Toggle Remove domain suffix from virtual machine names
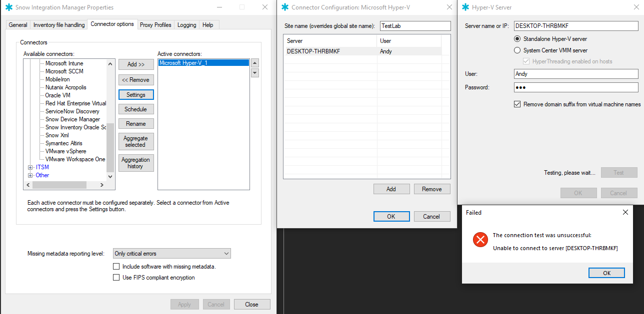Image resolution: width=644 pixels, height=314 pixels. click(x=517, y=104)
